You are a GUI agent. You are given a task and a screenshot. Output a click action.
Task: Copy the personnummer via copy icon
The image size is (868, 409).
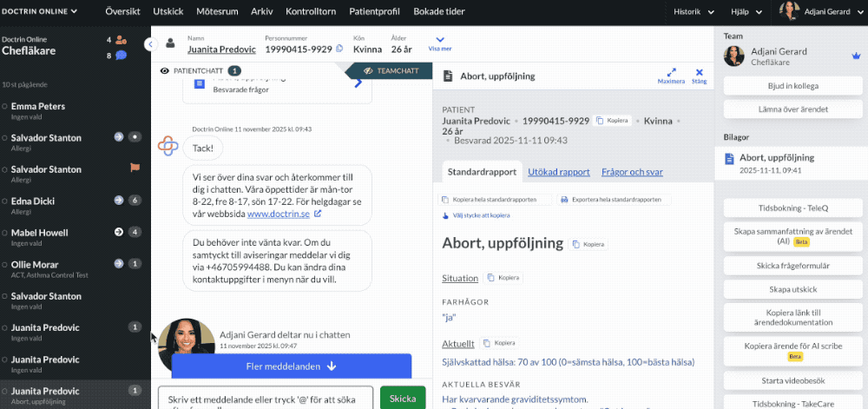340,49
